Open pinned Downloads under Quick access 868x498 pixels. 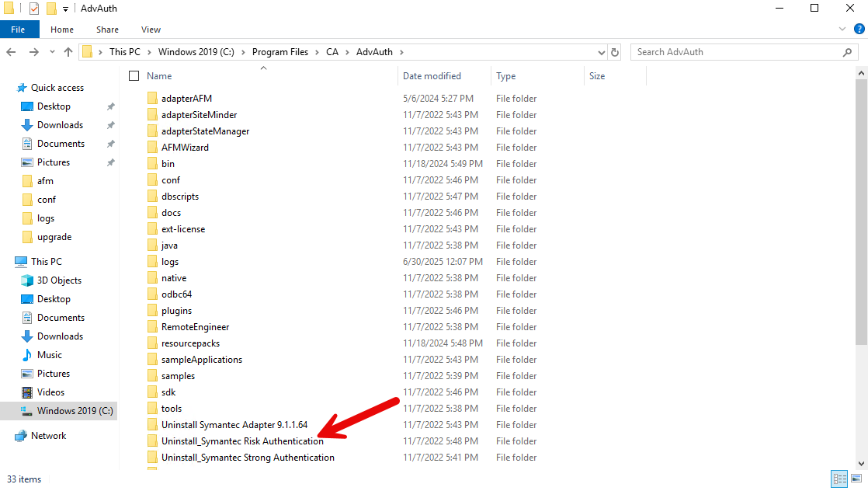click(60, 125)
